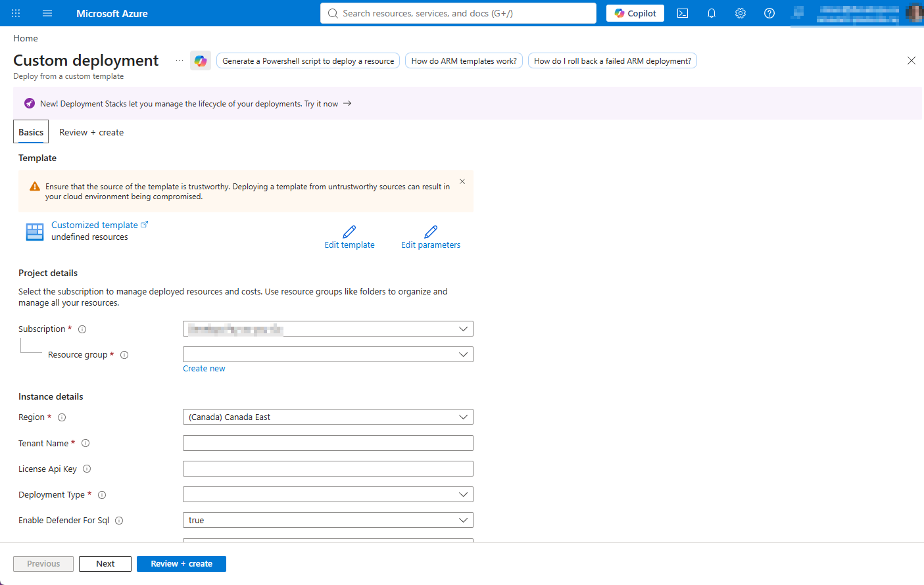Image resolution: width=924 pixels, height=585 pixels.
Task: Switch to the Review + create tab
Action: 91,132
